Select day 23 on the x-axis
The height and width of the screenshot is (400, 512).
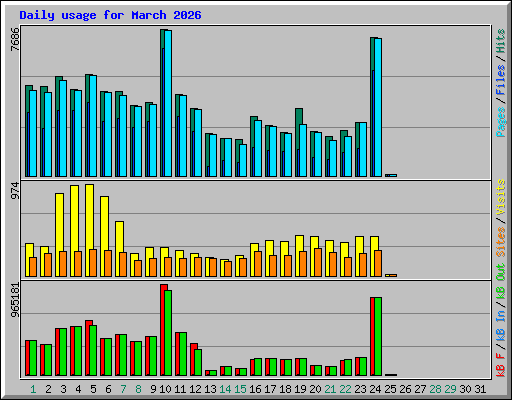click(360, 389)
